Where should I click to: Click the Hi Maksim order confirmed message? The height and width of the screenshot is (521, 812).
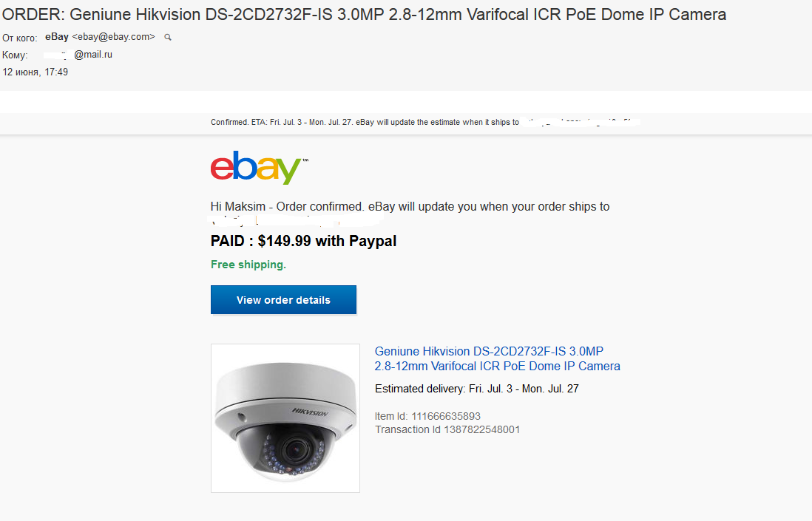[410, 207]
